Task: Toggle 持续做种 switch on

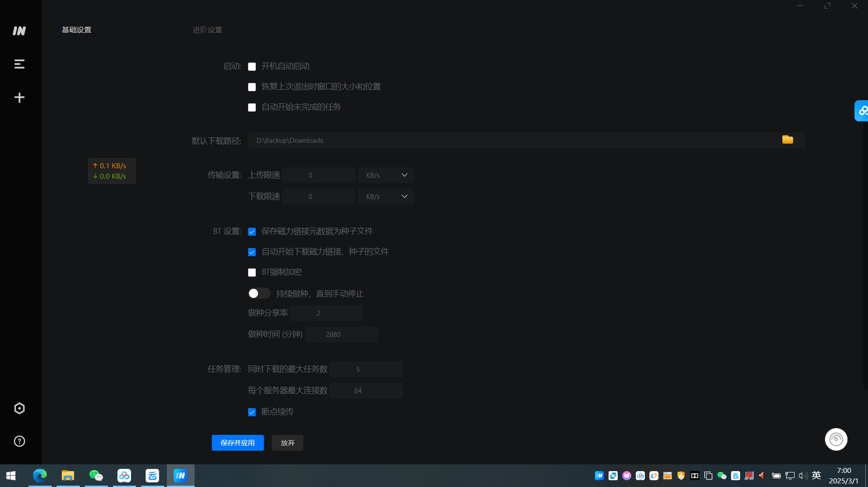Action: (x=259, y=293)
